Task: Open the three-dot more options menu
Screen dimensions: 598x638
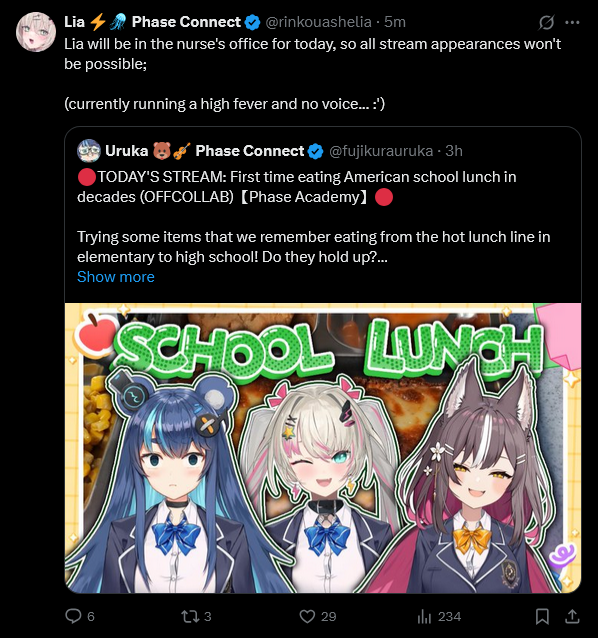Action: 572,22
